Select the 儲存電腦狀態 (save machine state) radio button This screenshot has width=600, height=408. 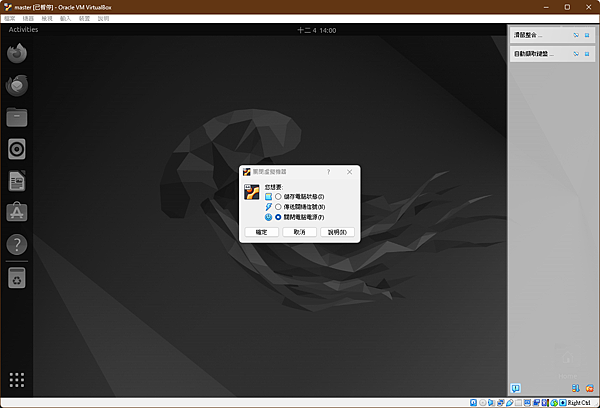click(278, 196)
